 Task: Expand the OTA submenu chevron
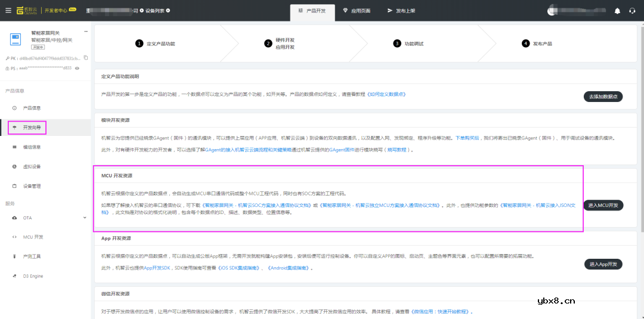click(x=85, y=218)
